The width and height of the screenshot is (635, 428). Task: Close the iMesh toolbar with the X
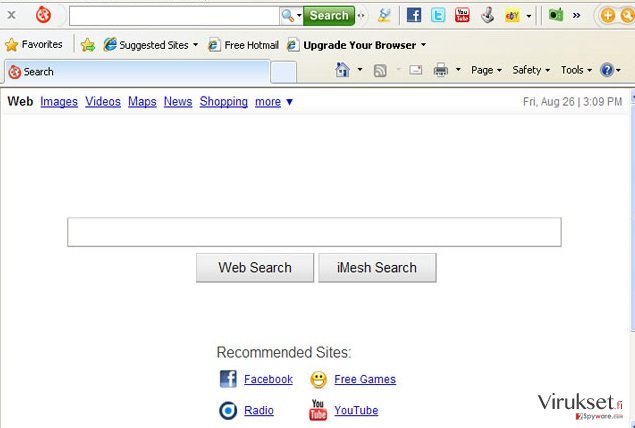click(11, 15)
